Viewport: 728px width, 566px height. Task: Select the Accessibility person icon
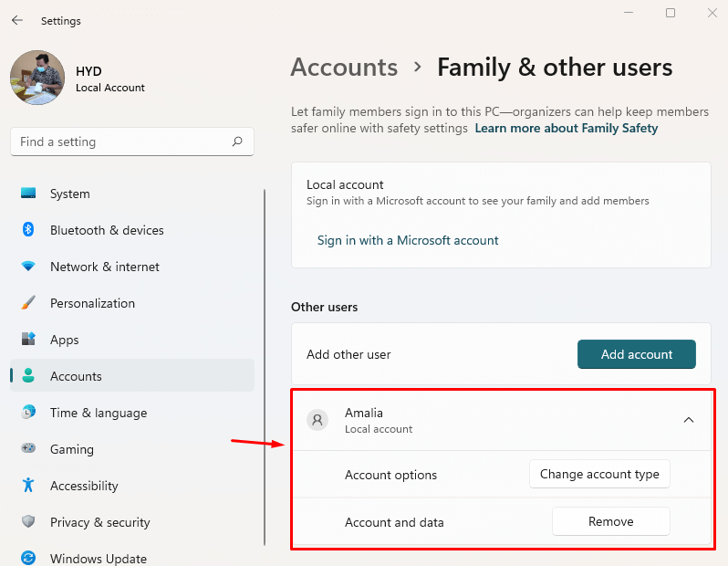coord(28,486)
